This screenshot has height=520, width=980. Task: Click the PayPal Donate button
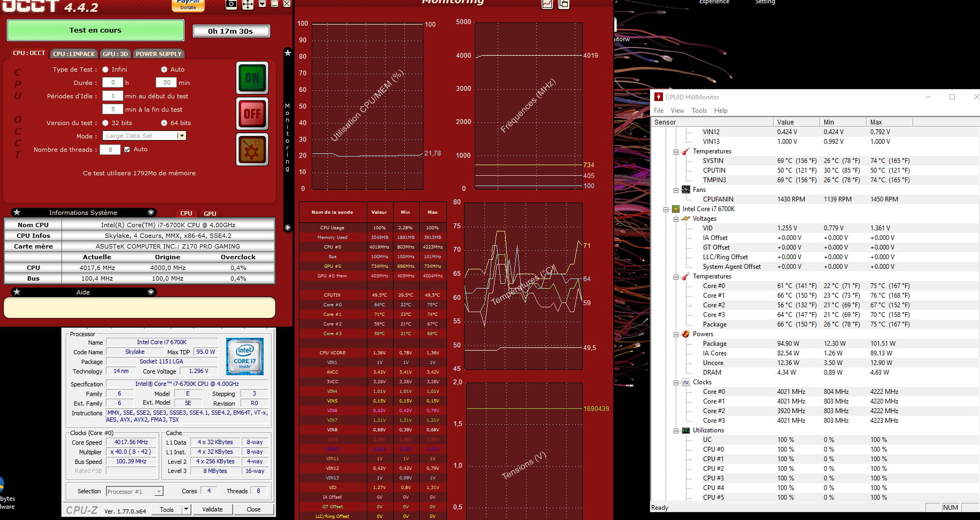point(188,5)
